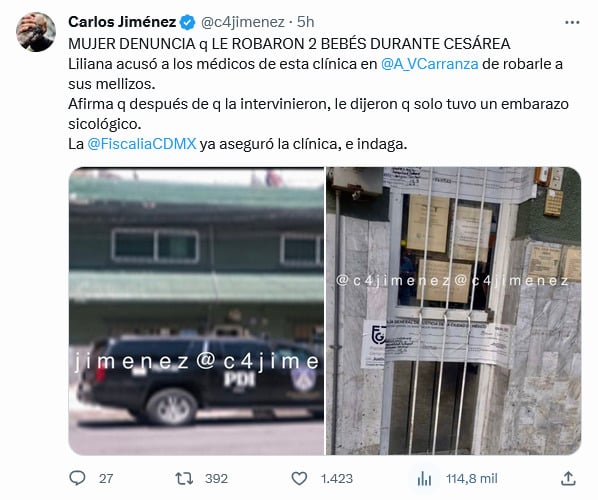598x500 pixels.
Task: Click the 27 replies count
Action: click(x=106, y=479)
